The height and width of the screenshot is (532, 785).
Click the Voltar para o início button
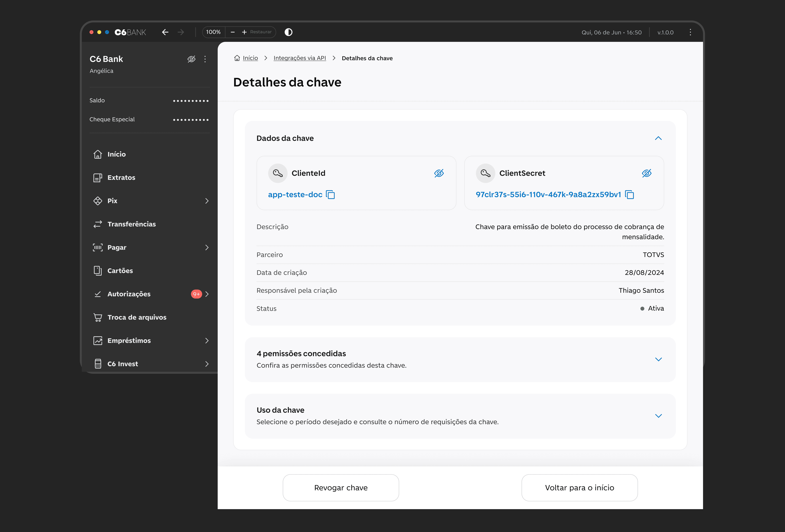click(580, 488)
